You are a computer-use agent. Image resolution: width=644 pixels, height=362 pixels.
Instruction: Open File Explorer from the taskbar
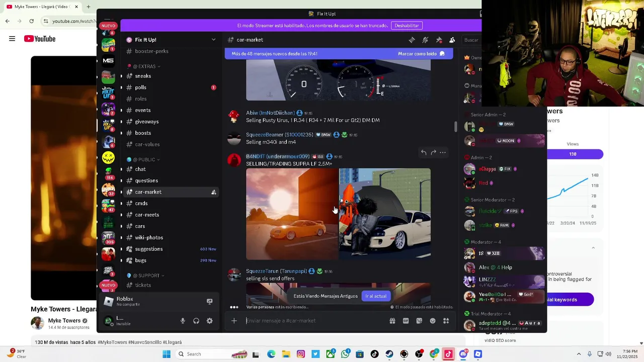pyautogui.click(x=286, y=354)
